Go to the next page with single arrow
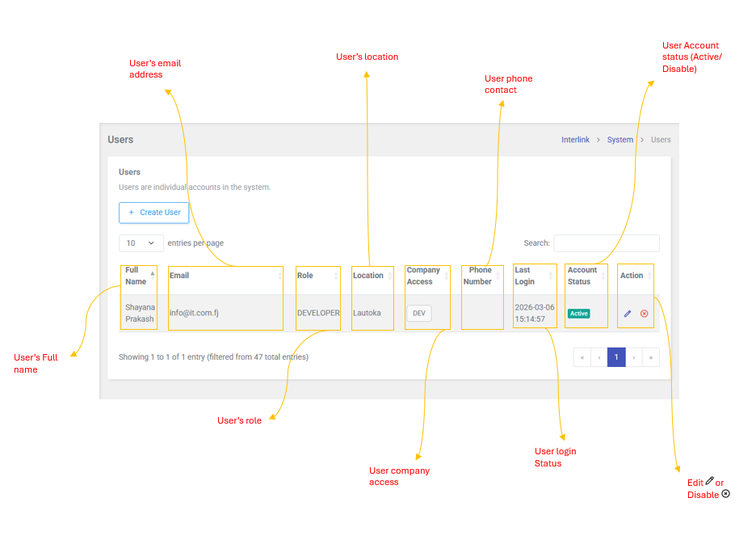This screenshot has height=536, width=756. [634, 357]
